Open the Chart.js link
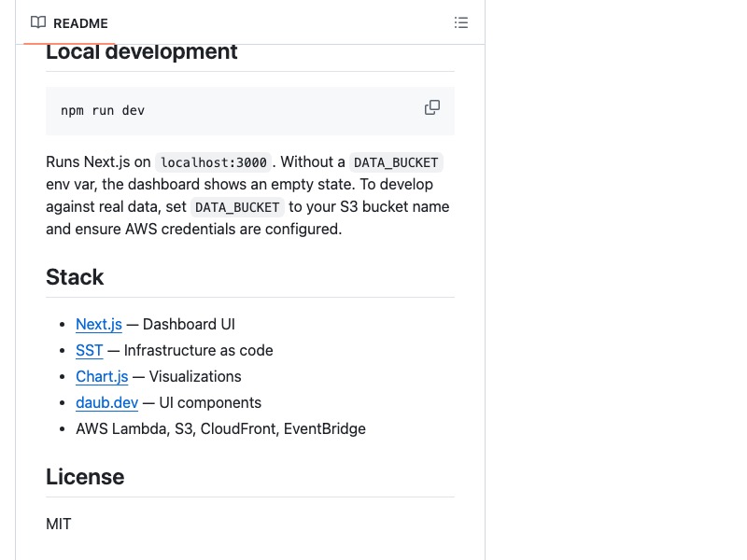747x560 pixels. pyautogui.click(x=101, y=376)
